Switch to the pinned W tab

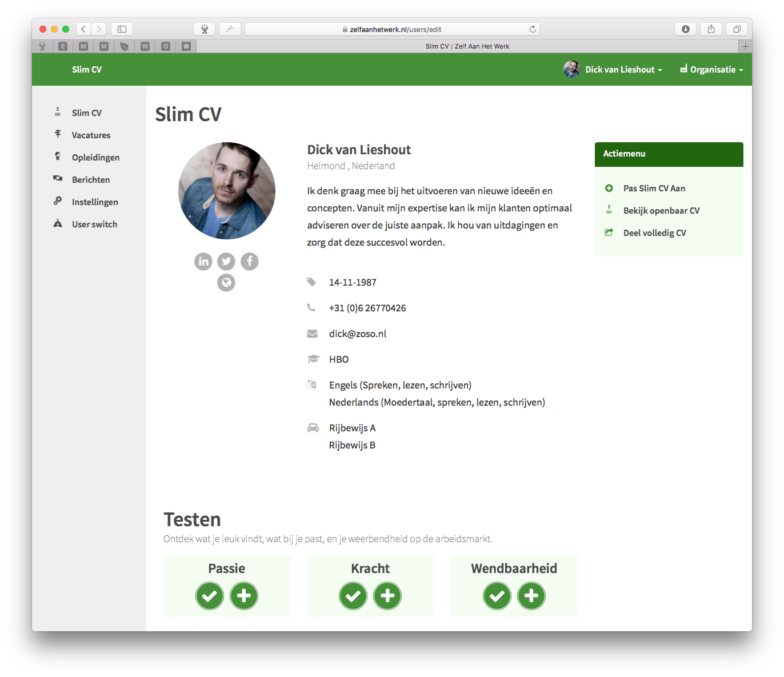coord(145,46)
